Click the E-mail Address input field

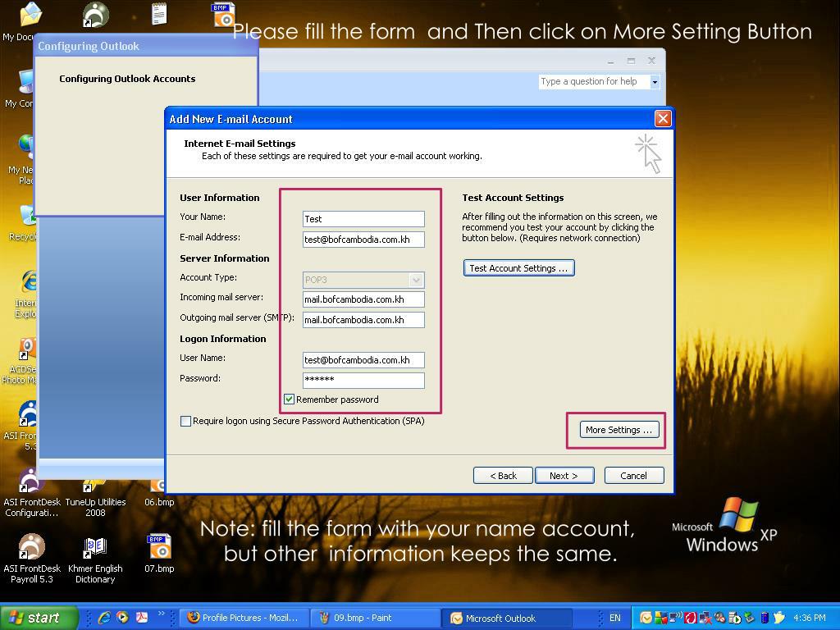pyautogui.click(x=363, y=239)
